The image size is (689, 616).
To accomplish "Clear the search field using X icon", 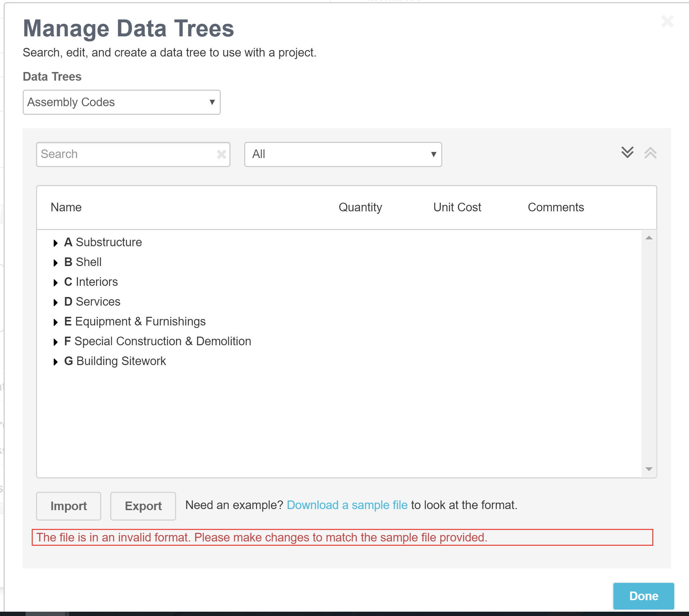I will (x=222, y=154).
